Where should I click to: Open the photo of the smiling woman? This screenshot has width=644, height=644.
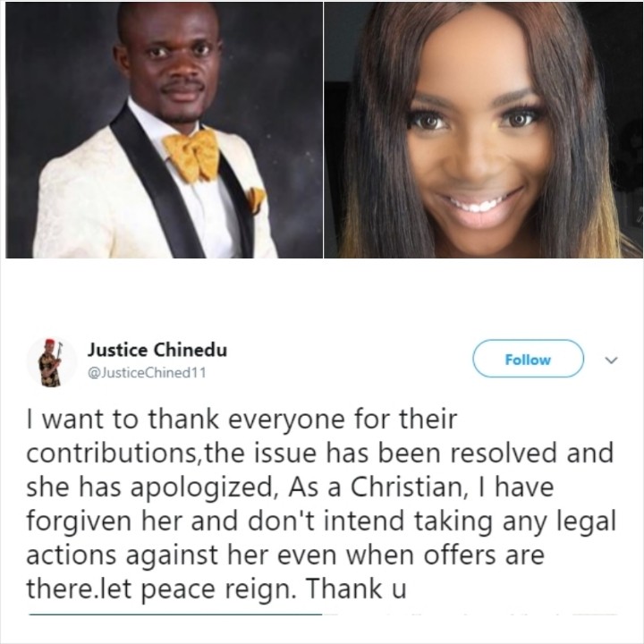(483, 131)
